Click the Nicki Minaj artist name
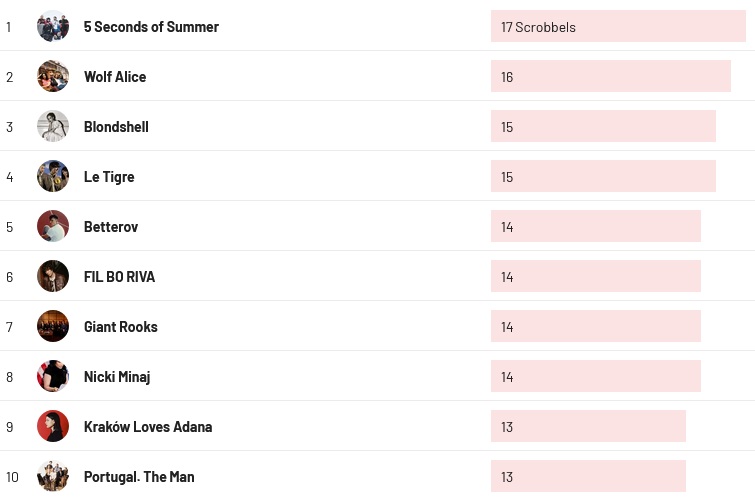 (117, 377)
